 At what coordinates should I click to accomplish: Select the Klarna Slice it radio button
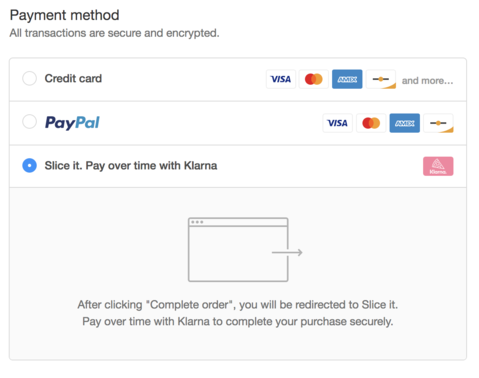point(29,165)
